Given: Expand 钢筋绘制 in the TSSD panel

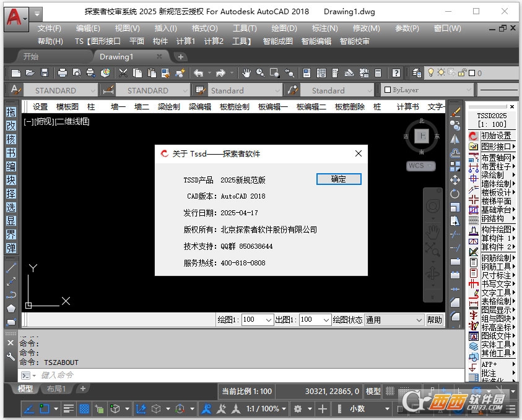Looking at the screenshot, I should [498, 258].
